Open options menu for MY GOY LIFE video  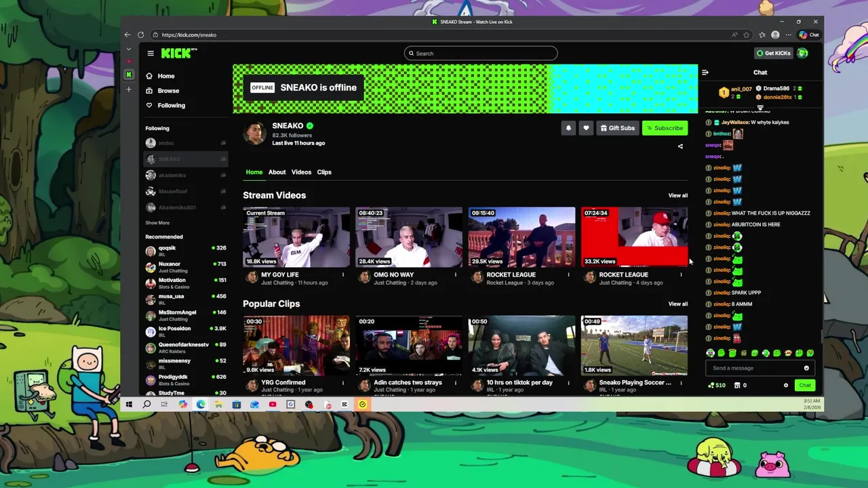[x=342, y=274]
